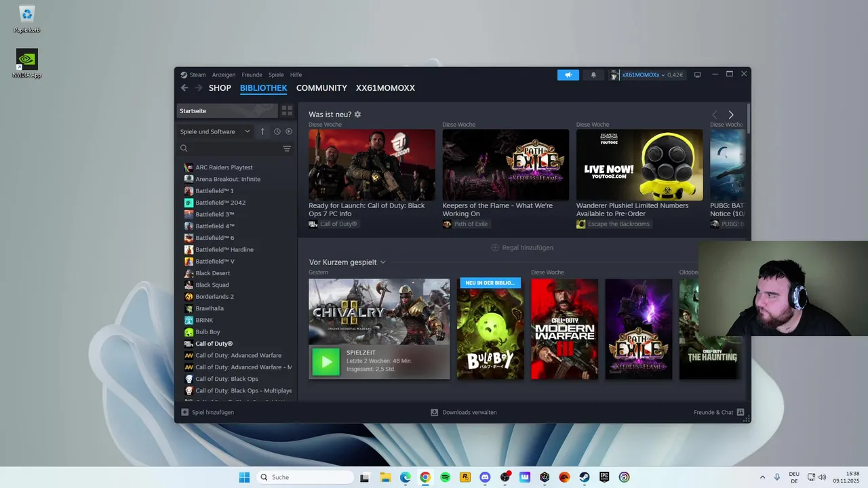The height and width of the screenshot is (488, 868).
Task: Open the Windows Start menu
Action: pos(244,477)
